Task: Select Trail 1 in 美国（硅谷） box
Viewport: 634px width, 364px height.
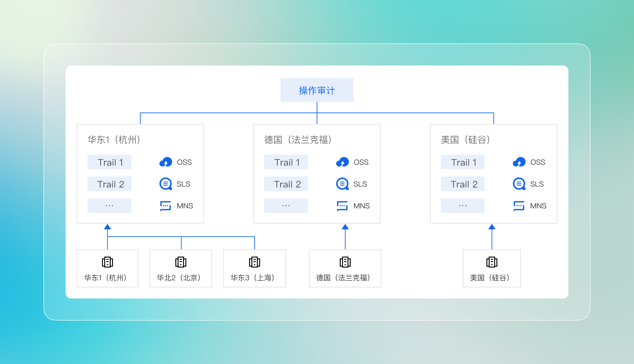Action: click(x=463, y=162)
